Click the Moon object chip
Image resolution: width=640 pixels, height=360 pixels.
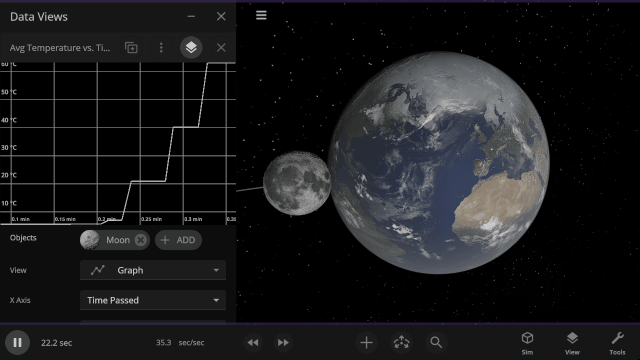point(114,240)
